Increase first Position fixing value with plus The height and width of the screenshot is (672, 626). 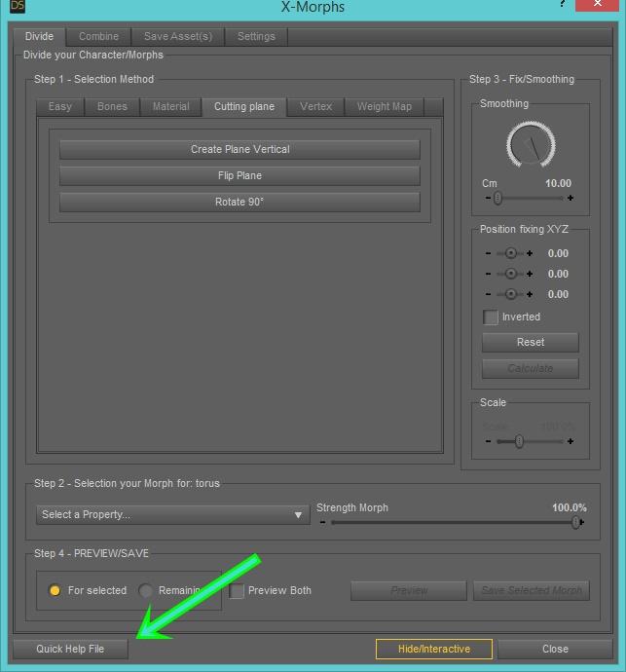(x=530, y=253)
